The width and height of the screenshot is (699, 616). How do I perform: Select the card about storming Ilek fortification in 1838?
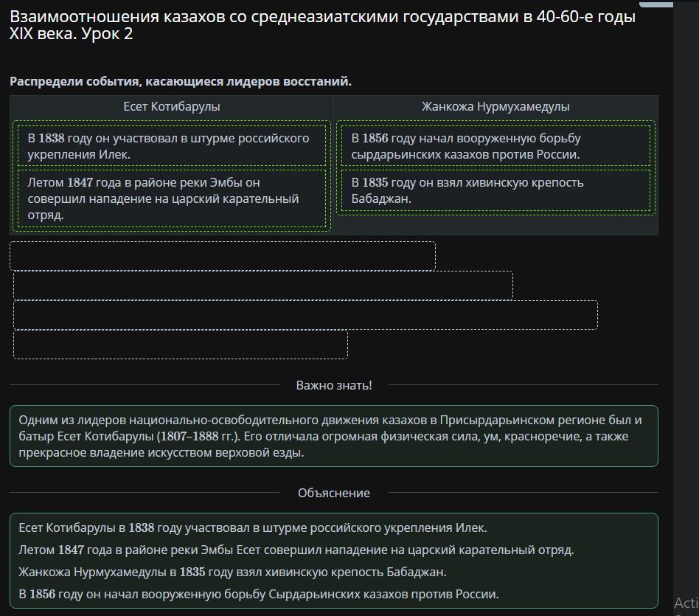tap(172, 146)
